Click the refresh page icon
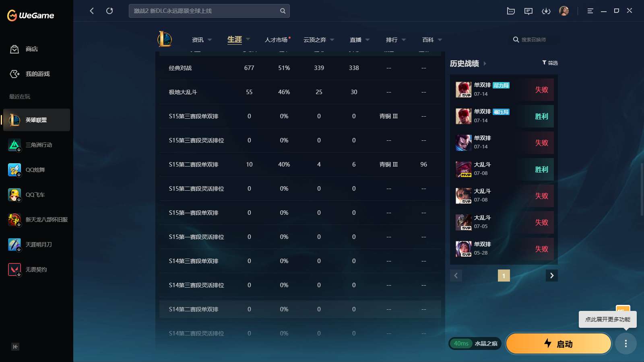This screenshot has width=644, height=362. click(x=109, y=11)
